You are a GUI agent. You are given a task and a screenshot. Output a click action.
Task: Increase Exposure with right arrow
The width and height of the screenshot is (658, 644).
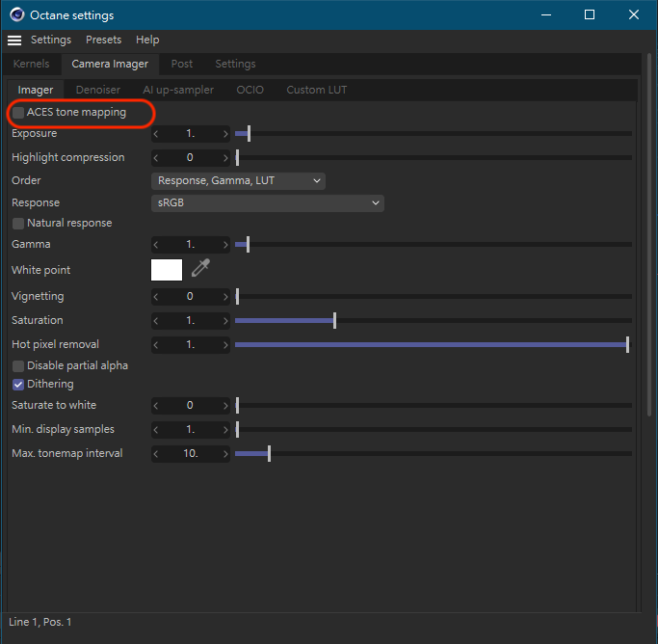[x=225, y=134]
